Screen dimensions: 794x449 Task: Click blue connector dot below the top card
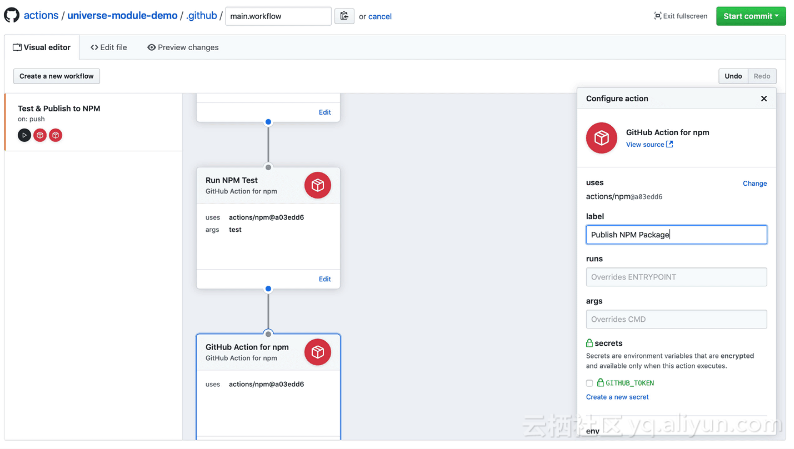point(268,122)
